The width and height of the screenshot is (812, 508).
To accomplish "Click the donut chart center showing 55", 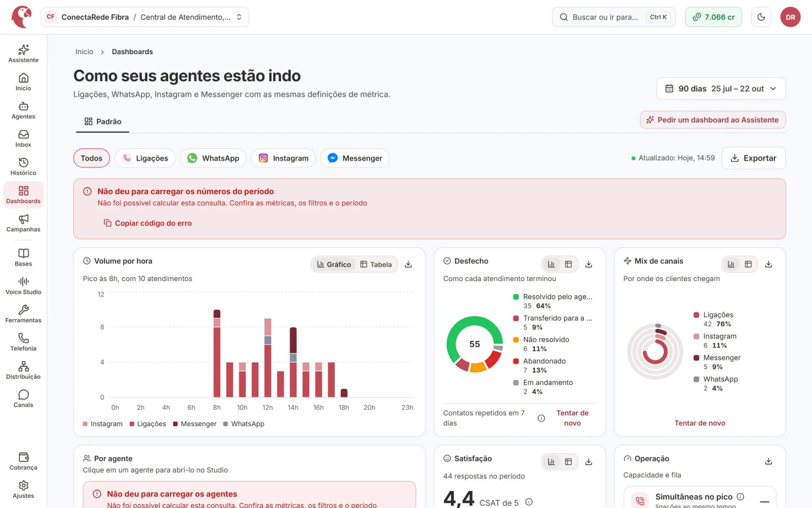I will pyautogui.click(x=475, y=344).
